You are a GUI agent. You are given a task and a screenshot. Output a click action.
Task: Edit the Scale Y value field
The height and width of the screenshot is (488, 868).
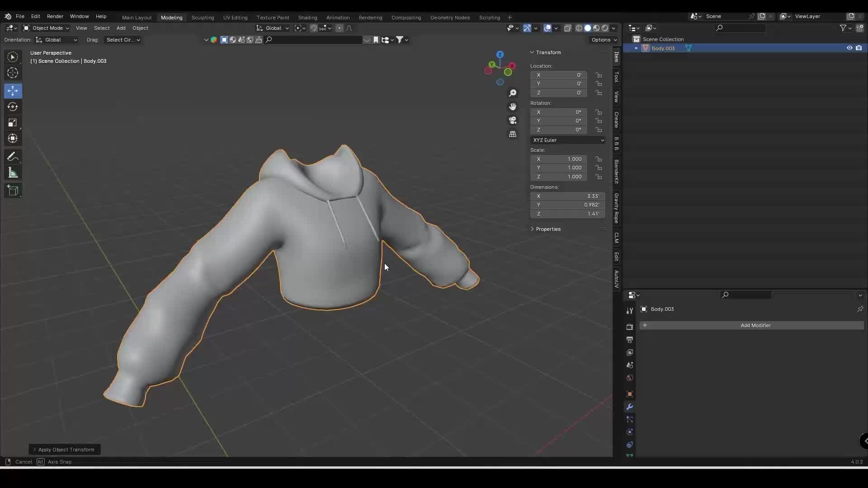click(559, 168)
